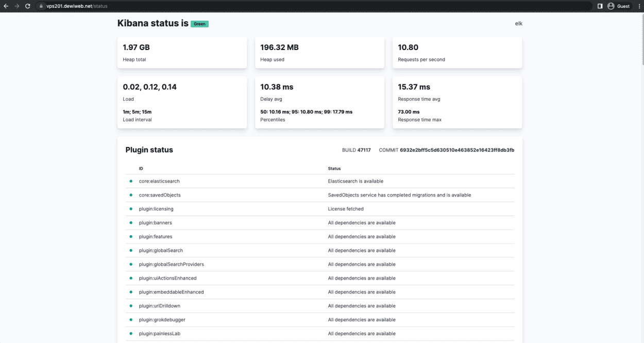Image resolution: width=644 pixels, height=343 pixels.
Task: Click the percentiles values line
Action: 307,112
